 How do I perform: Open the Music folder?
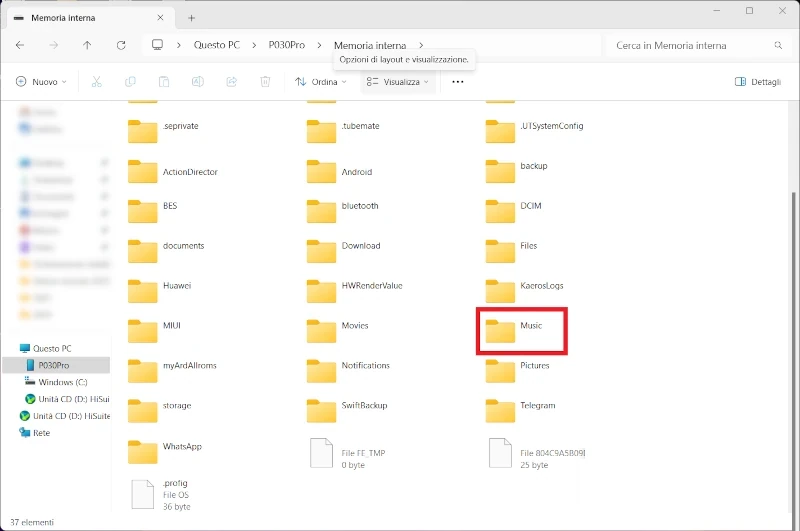513,331
